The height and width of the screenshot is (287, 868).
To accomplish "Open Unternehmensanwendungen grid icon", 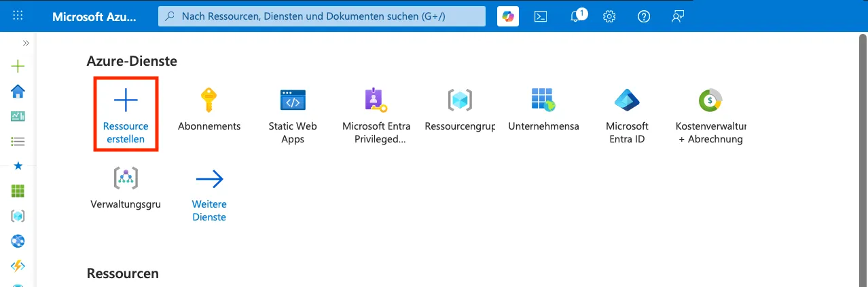I will click(543, 100).
